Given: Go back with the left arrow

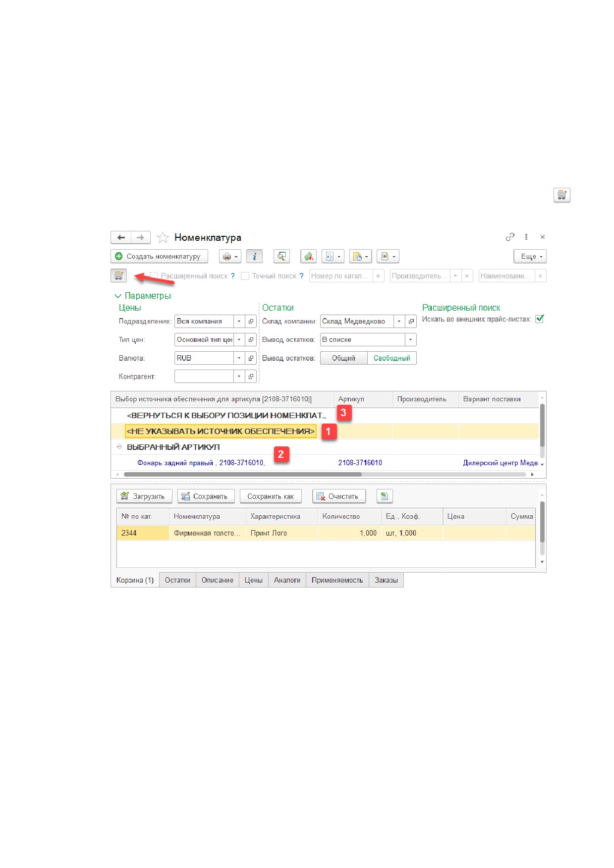Looking at the screenshot, I should click(x=121, y=237).
